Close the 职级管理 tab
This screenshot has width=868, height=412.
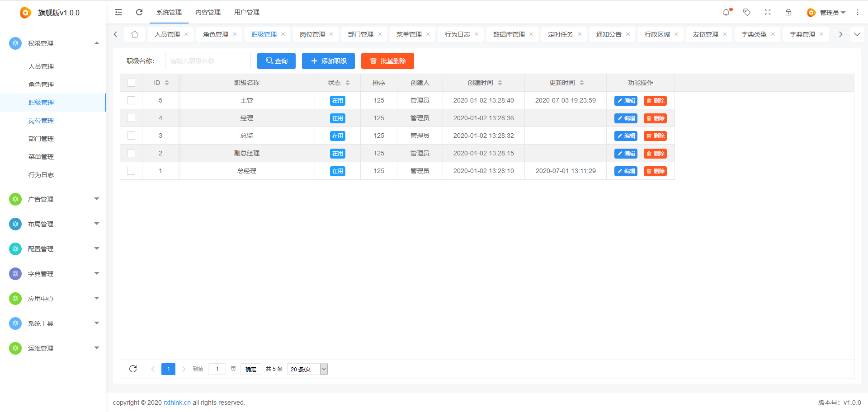[x=283, y=34]
